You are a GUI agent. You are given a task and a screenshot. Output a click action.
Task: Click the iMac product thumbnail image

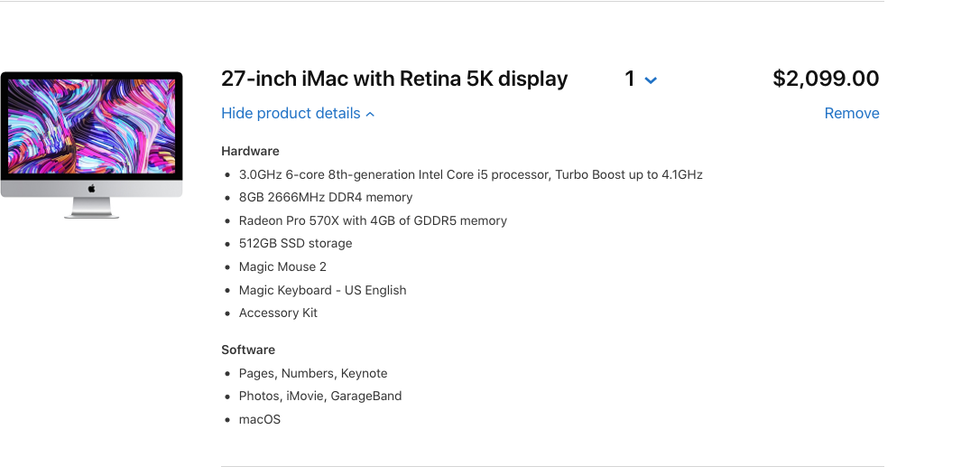coord(91,145)
